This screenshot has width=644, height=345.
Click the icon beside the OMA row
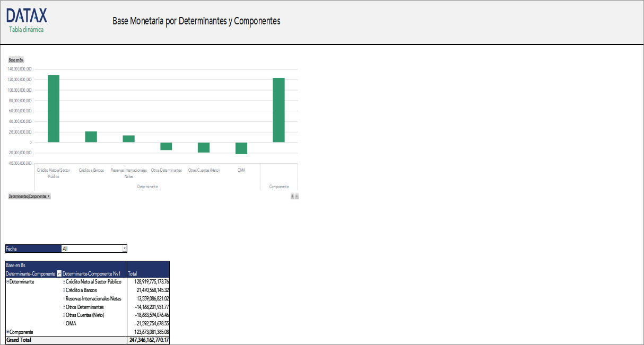(64, 323)
